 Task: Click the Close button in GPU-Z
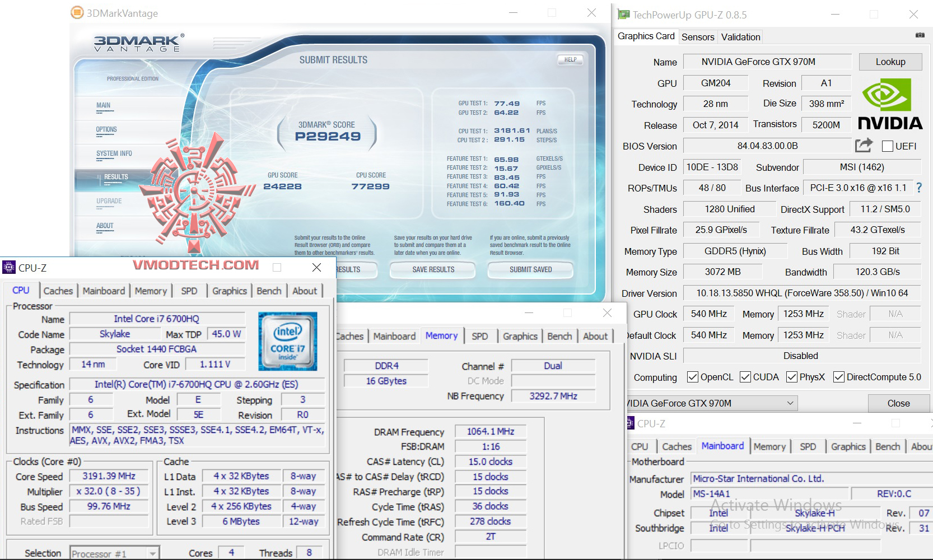(x=898, y=403)
